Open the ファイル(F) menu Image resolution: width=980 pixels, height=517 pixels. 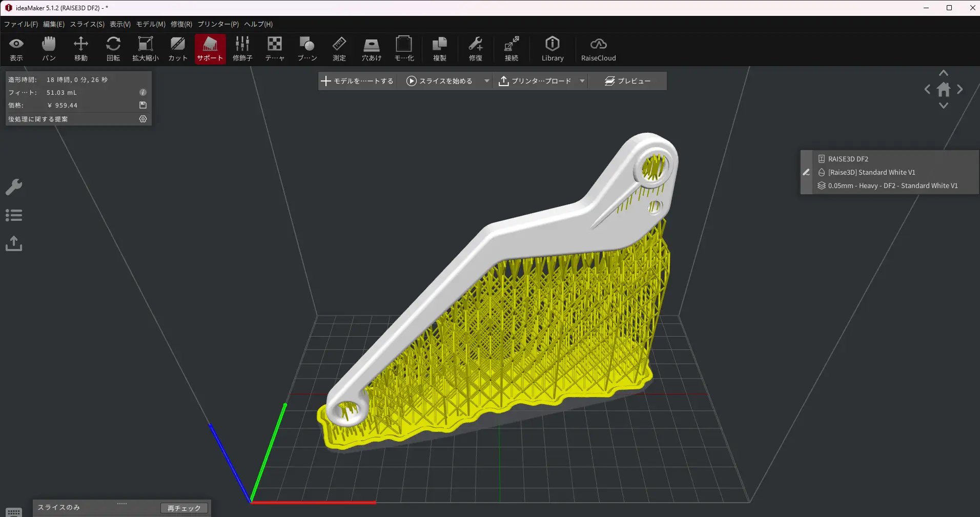21,24
